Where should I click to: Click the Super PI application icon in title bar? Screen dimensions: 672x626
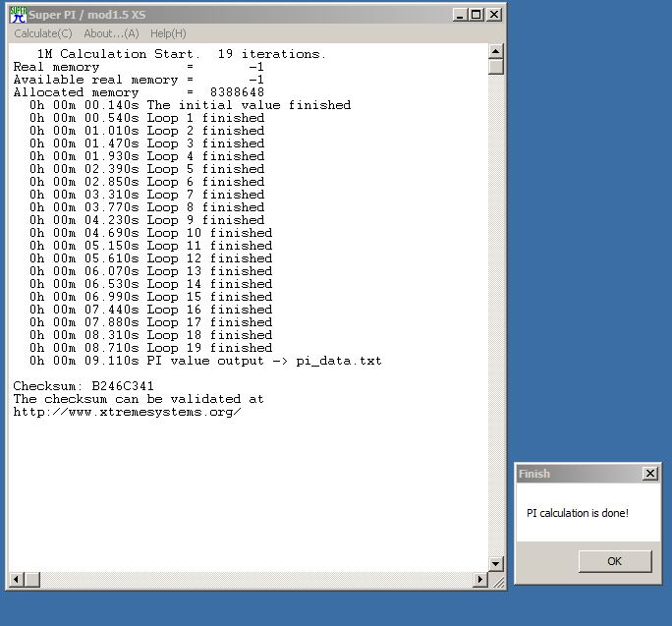click(18, 15)
